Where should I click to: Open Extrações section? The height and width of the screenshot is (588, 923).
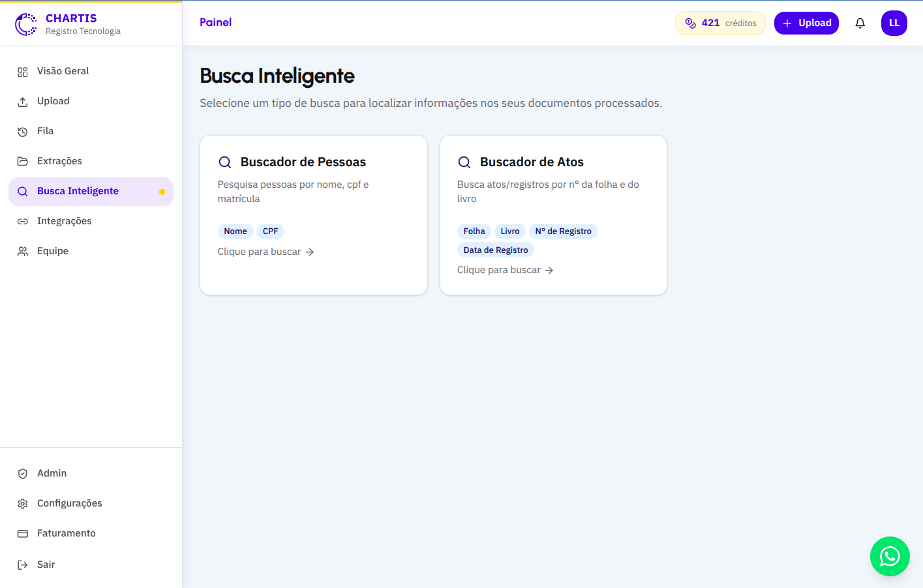point(91,161)
